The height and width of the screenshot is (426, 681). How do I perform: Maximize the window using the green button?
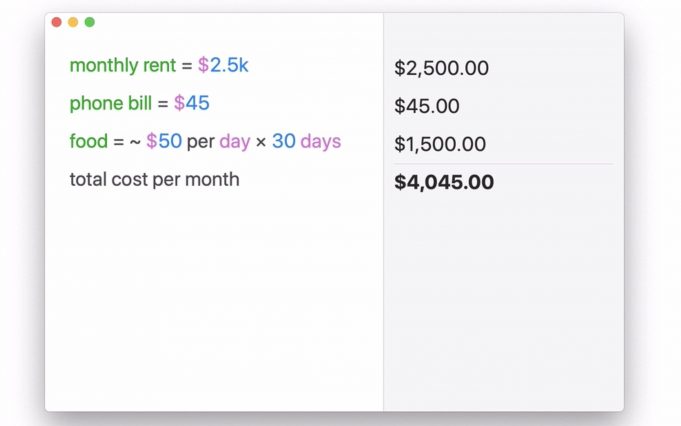coord(90,22)
